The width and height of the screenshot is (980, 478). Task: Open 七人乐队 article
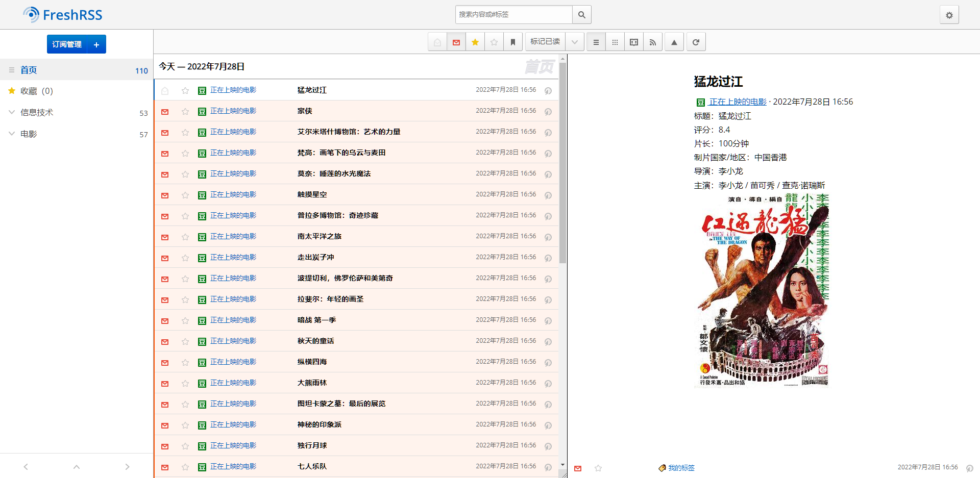click(312, 467)
